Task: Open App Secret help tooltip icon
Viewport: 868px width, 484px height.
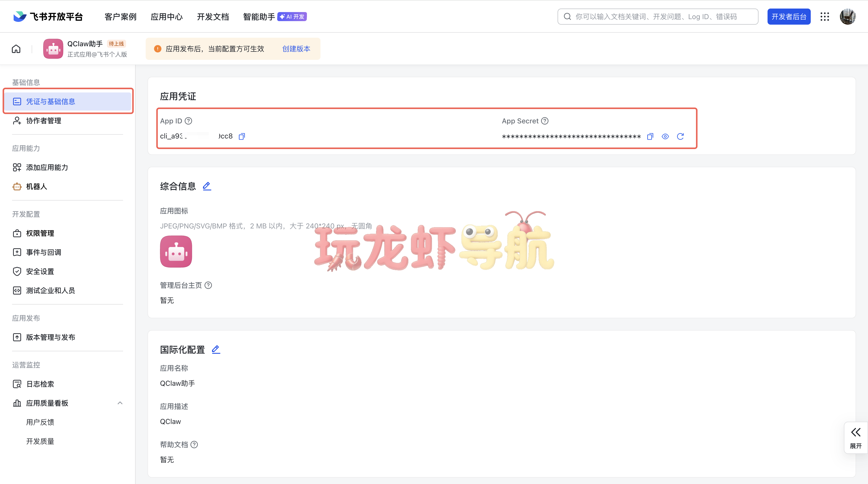Action: tap(545, 121)
